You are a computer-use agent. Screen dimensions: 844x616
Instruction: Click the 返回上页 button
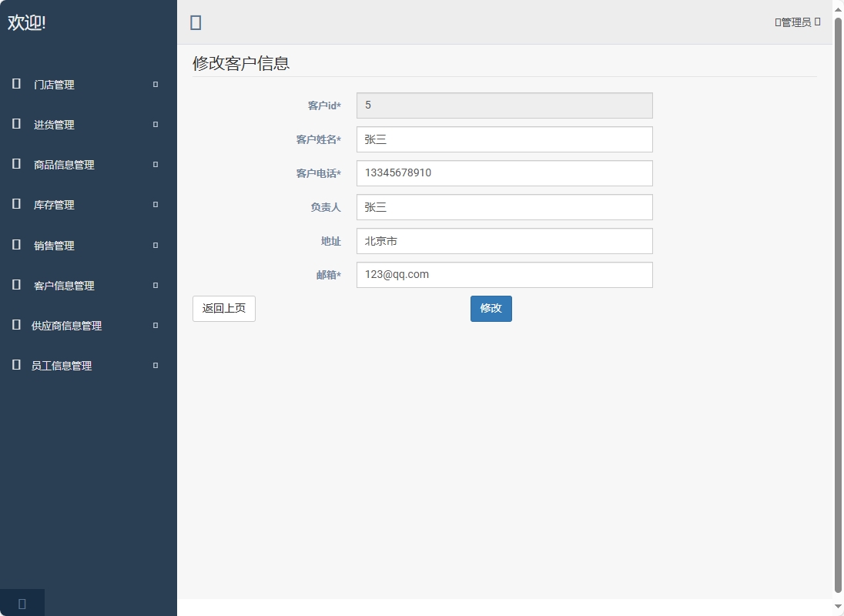223,308
